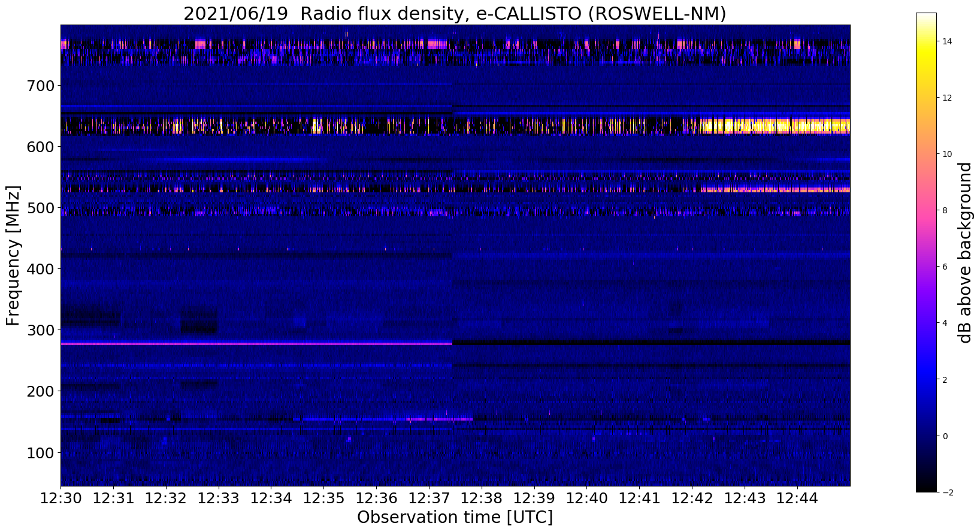Click the 400 MHz frequency tick label
This screenshot has width=980, height=532.
41,269
